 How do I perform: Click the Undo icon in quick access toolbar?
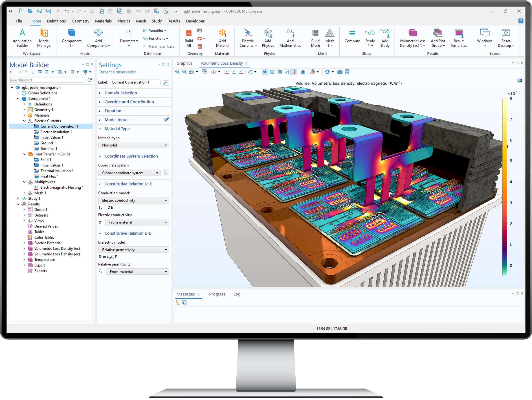[67, 11]
